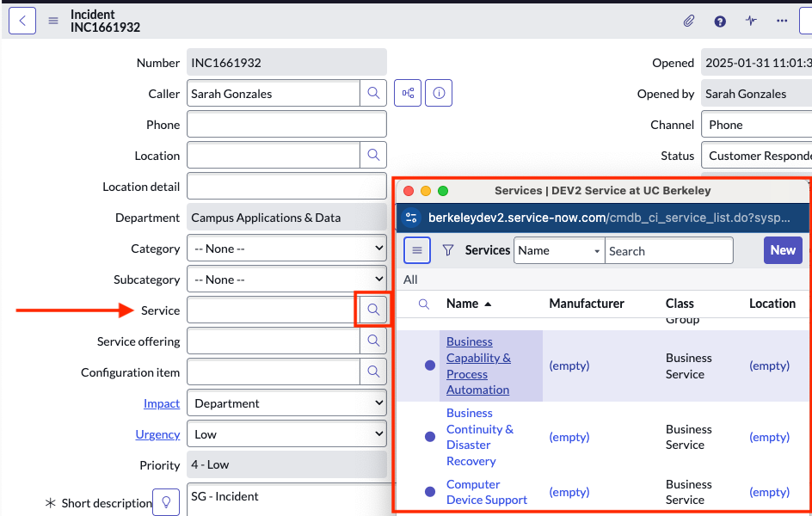812x516 pixels.
Task: Click preview dot for Business Capability row
Action: click(x=430, y=365)
